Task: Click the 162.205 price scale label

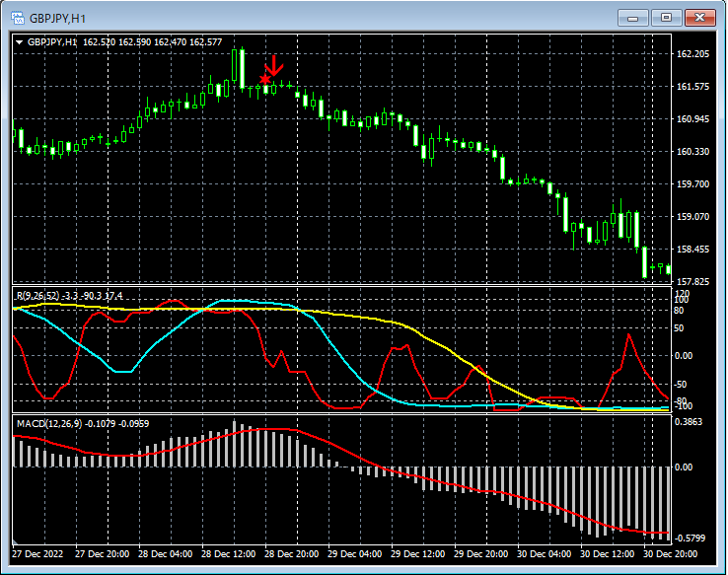Action: click(x=694, y=54)
